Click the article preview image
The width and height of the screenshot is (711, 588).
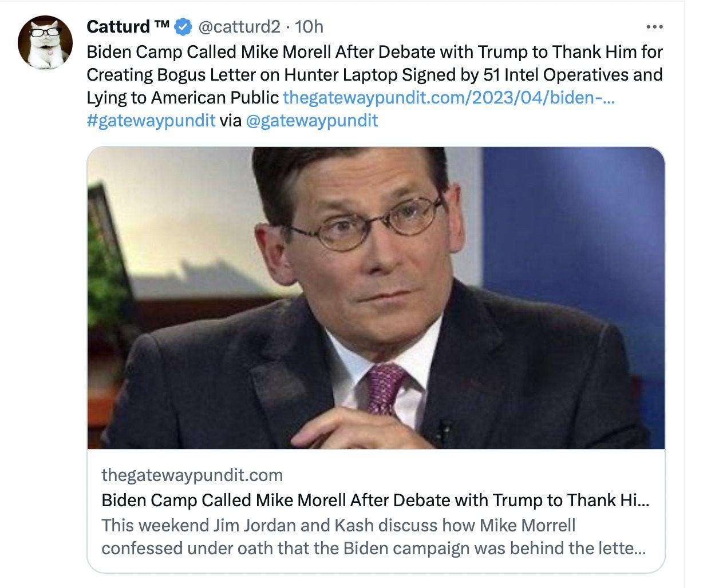coord(376,297)
